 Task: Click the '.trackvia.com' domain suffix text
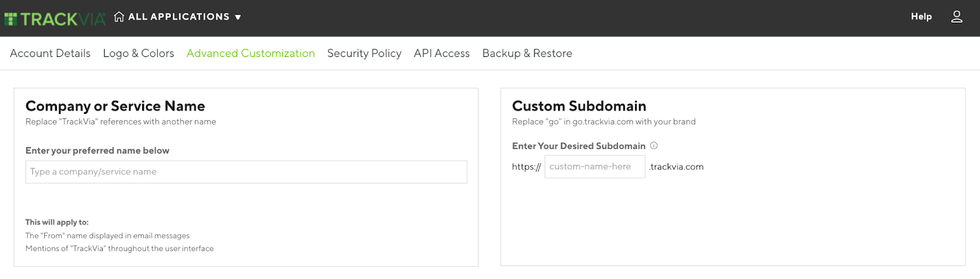coord(677,167)
